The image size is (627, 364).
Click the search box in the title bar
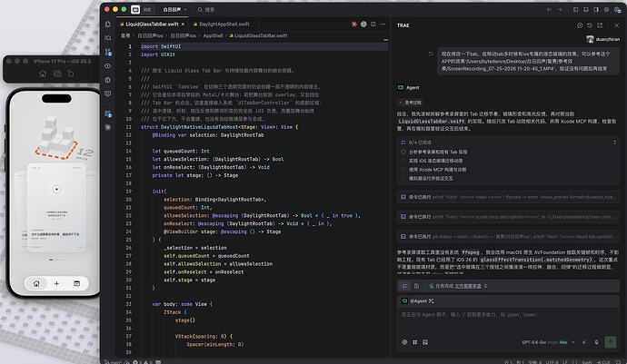(x=206, y=10)
